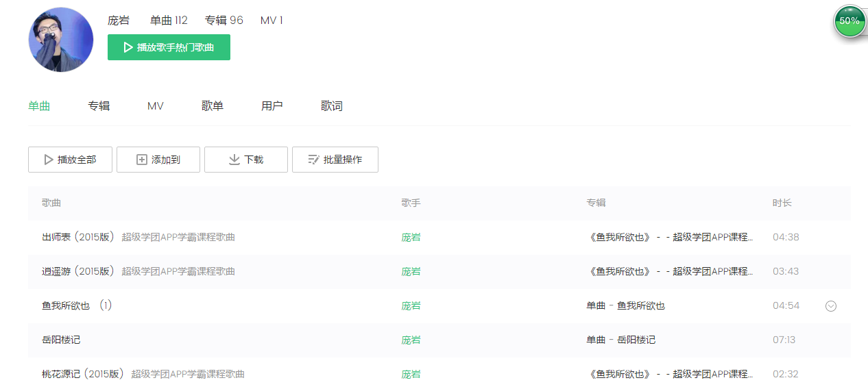Click the download arrow icon for 下载
868x389 pixels.
234,160
